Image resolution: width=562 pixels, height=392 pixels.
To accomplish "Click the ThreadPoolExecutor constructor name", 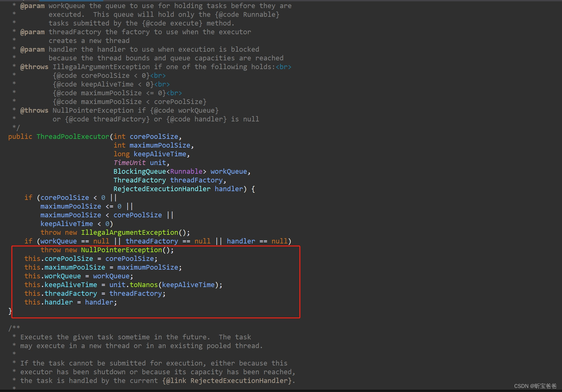I will (x=73, y=137).
